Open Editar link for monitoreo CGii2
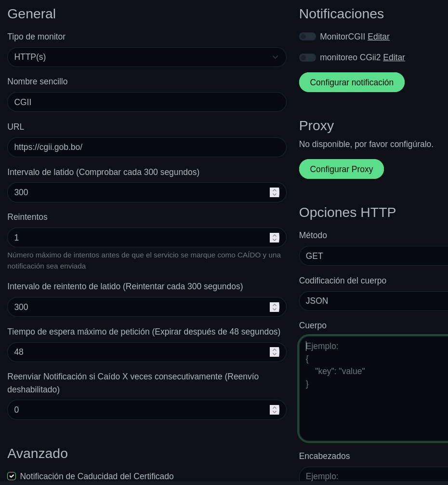This screenshot has height=485, width=448. click(x=394, y=57)
